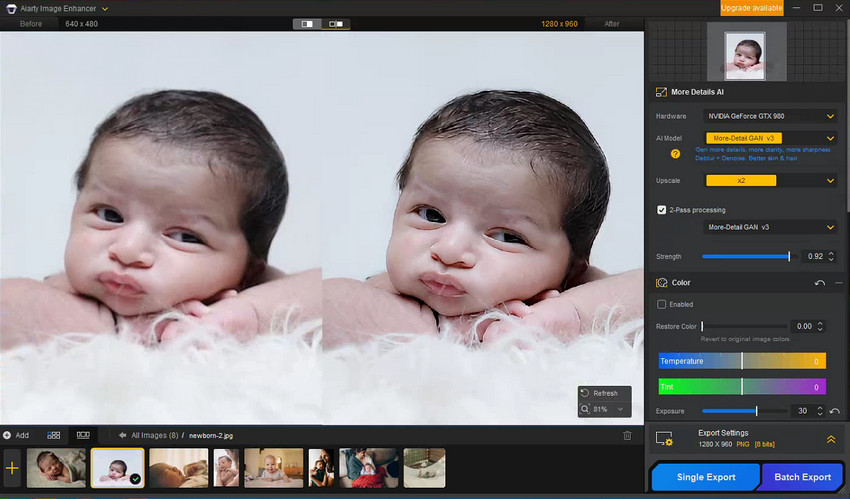Open the All Images (8) breadcrumb
This screenshot has height=499, width=850.
pos(154,435)
